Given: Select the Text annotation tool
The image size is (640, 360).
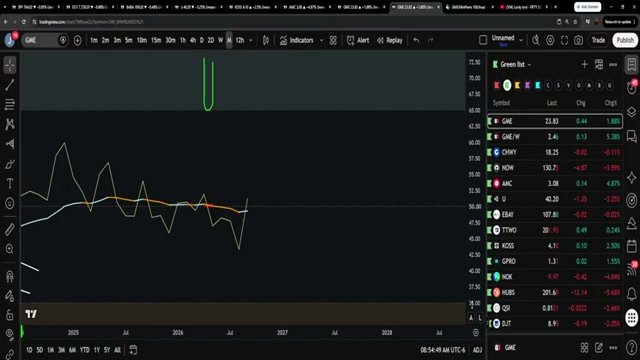Looking at the screenshot, I should pos(10,184).
